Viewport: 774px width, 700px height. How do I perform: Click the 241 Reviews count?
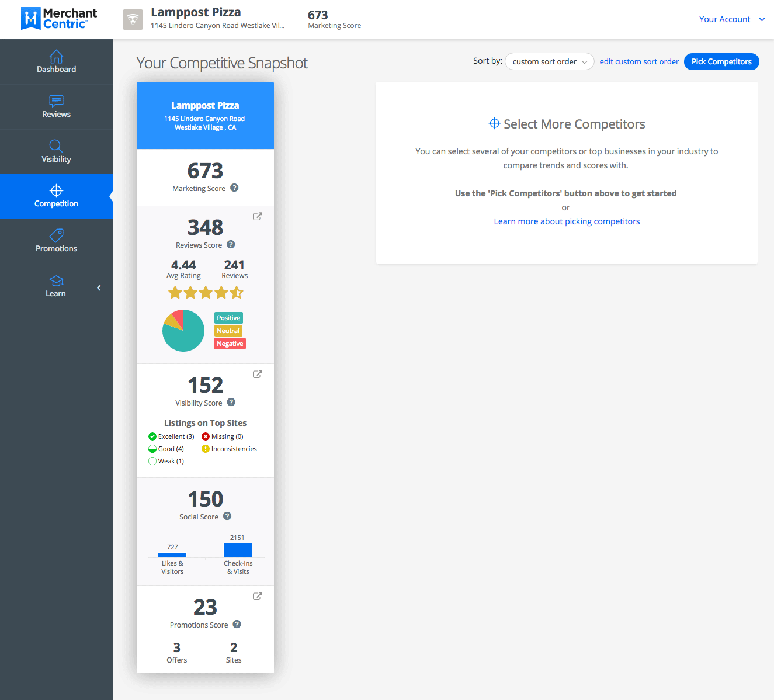click(234, 269)
